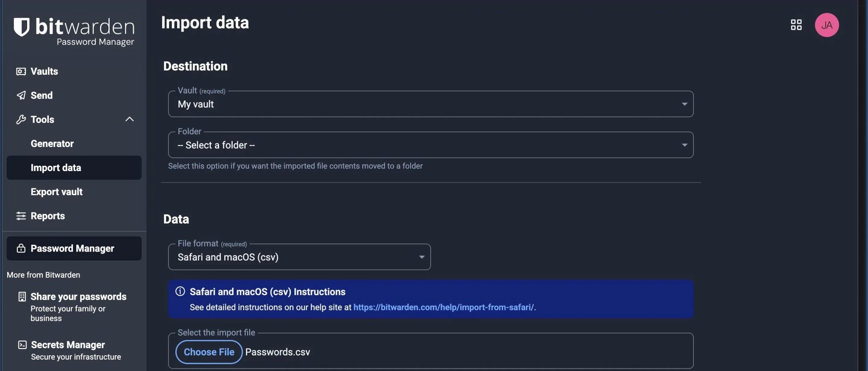Click the Password Manager lock icon
This screenshot has height=371, width=868.
tap(21, 248)
